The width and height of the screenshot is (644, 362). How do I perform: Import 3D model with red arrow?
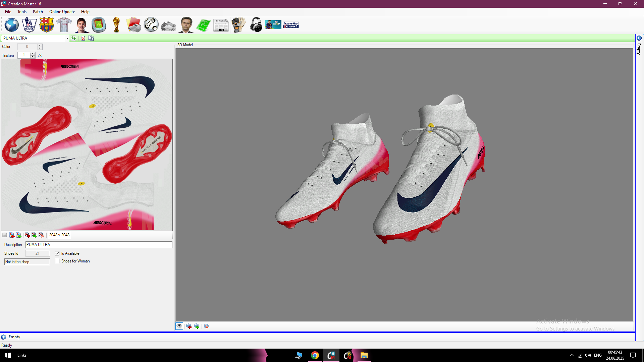189,326
